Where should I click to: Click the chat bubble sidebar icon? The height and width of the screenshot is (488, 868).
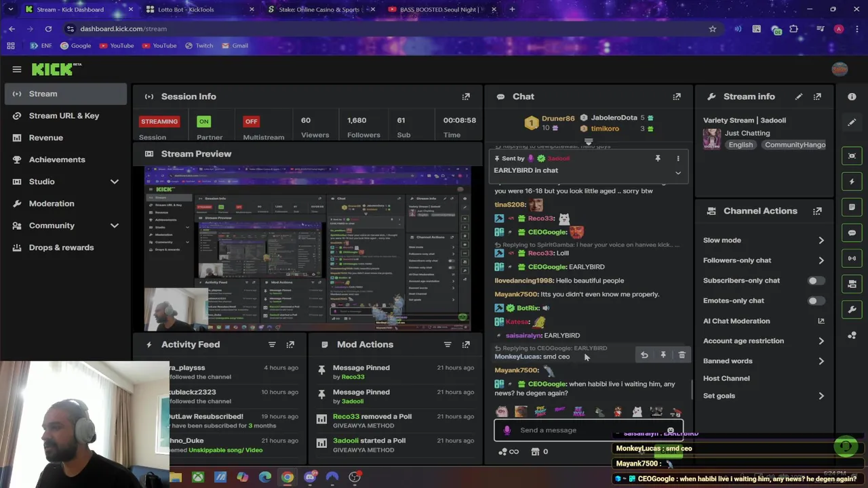tap(852, 233)
